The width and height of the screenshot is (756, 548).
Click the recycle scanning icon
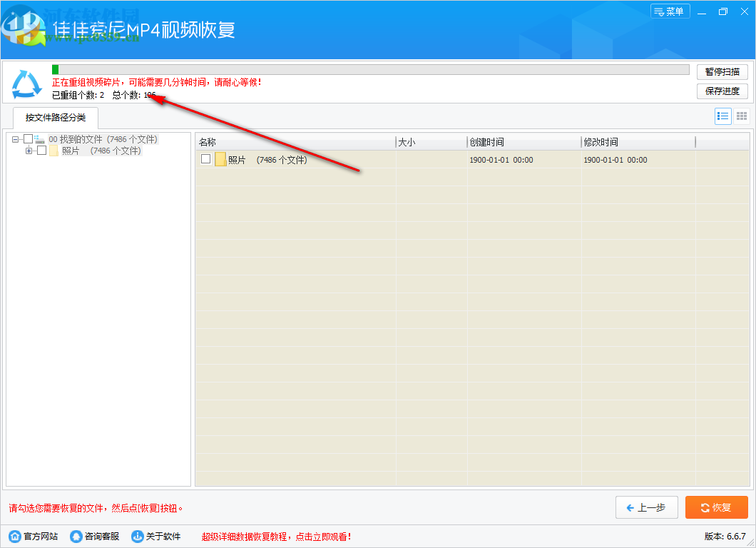click(26, 84)
